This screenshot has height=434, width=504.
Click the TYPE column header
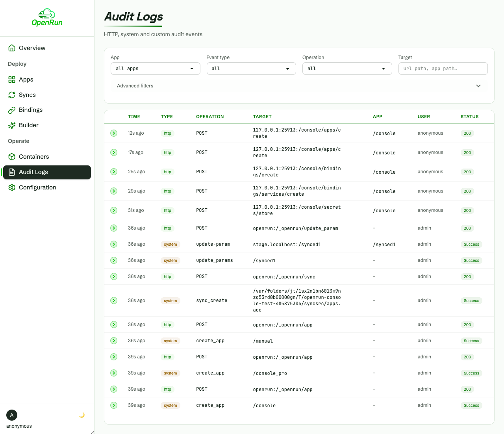(x=167, y=117)
